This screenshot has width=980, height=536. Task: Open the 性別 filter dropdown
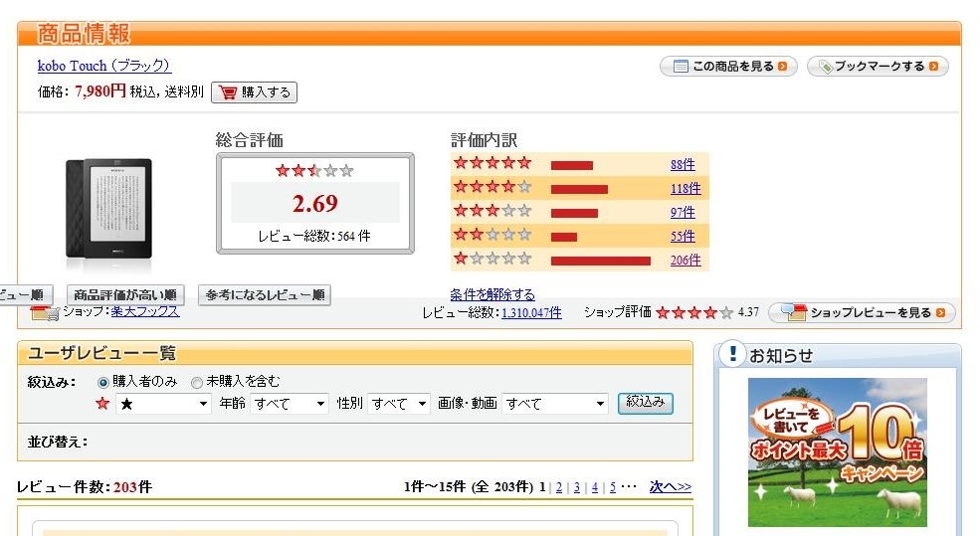(x=399, y=404)
